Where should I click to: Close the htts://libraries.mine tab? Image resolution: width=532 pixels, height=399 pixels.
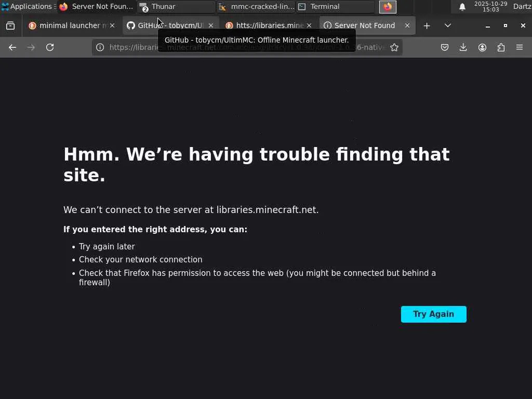click(309, 25)
